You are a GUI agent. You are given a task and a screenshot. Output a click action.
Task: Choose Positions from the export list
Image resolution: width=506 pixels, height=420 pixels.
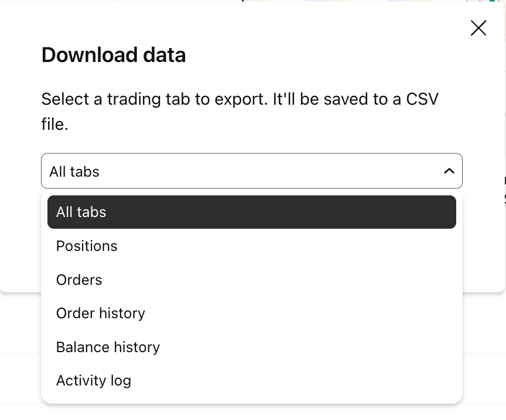[x=252, y=246]
